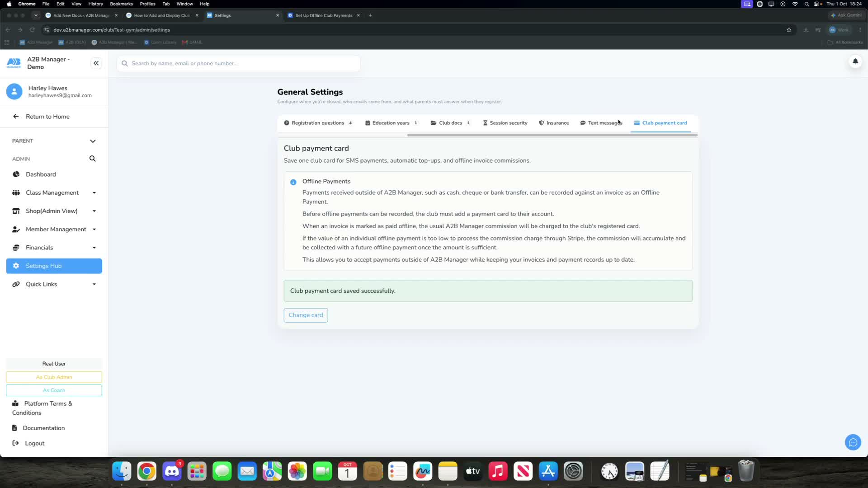Switch to As Club Admin view
Screen dimensions: 868x488
click(x=54, y=377)
